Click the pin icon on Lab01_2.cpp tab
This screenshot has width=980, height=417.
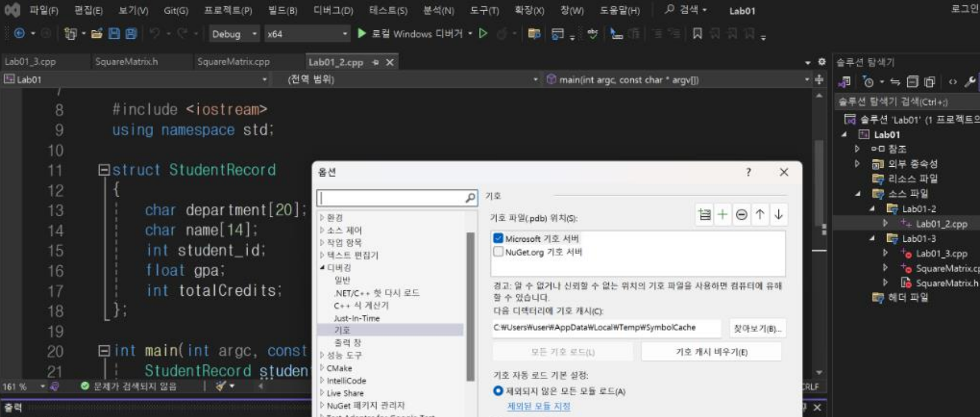point(375,63)
